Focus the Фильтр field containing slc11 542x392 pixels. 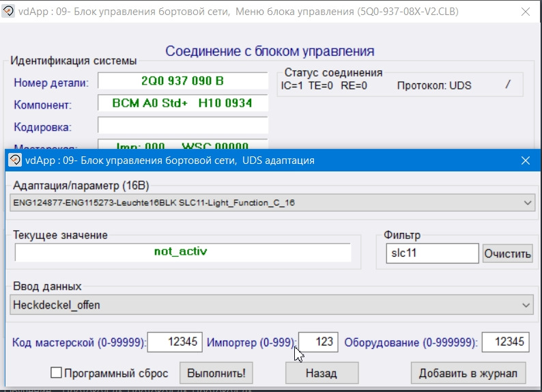432,253
